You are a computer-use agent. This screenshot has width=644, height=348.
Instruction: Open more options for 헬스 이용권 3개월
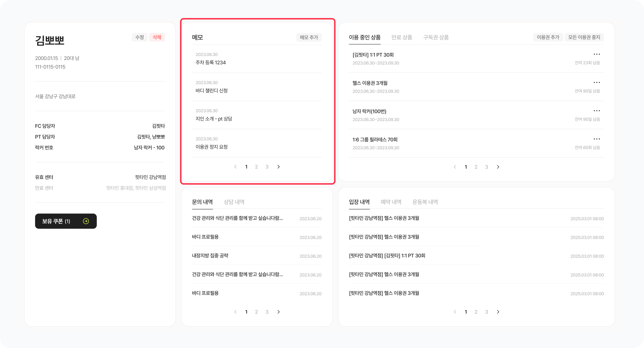point(597,82)
